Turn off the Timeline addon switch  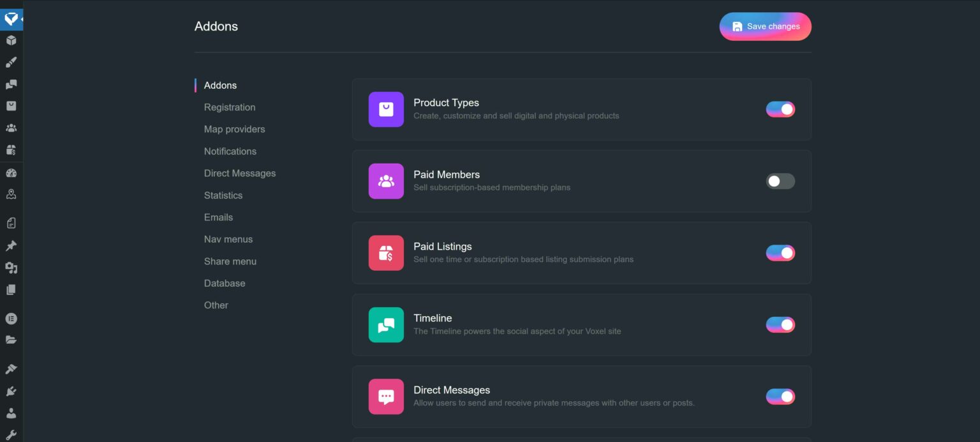780,324
